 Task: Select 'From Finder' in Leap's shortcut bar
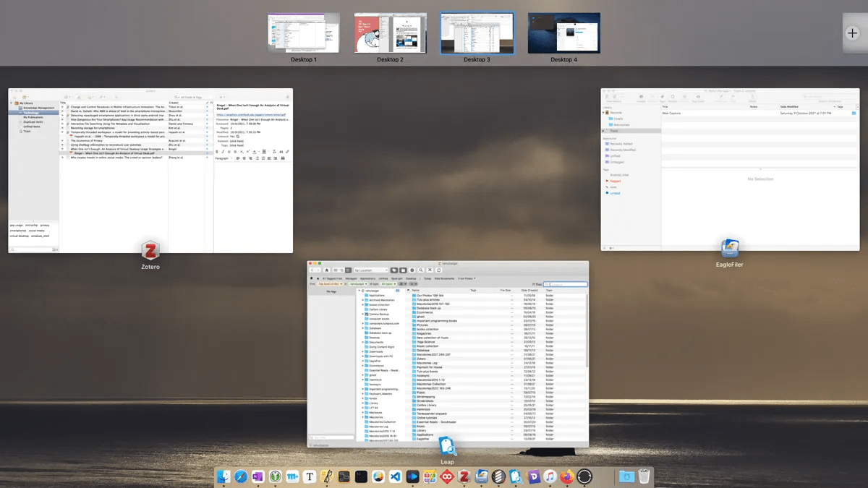click(x=466, y=278)
